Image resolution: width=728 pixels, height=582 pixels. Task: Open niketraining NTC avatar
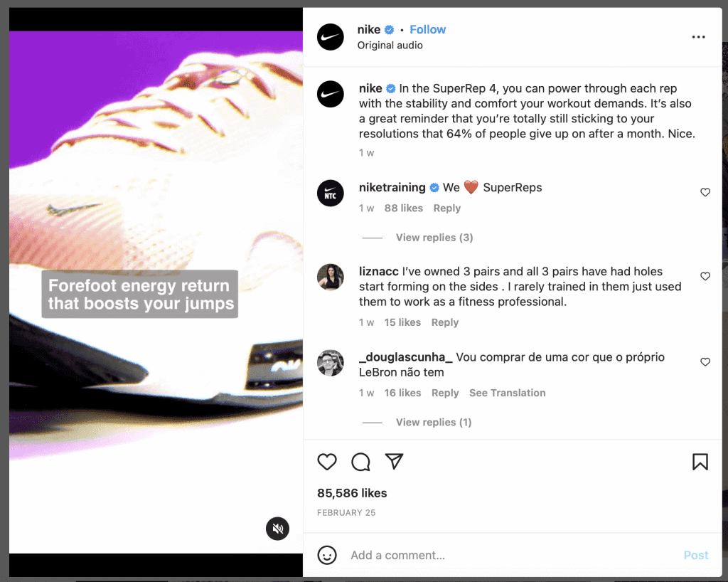click(x=331, y=193)
